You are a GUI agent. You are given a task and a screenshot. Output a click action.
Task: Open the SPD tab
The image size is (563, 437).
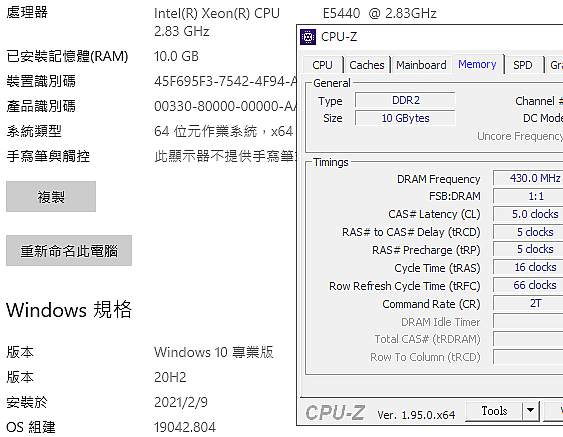(x=522, y=65)
